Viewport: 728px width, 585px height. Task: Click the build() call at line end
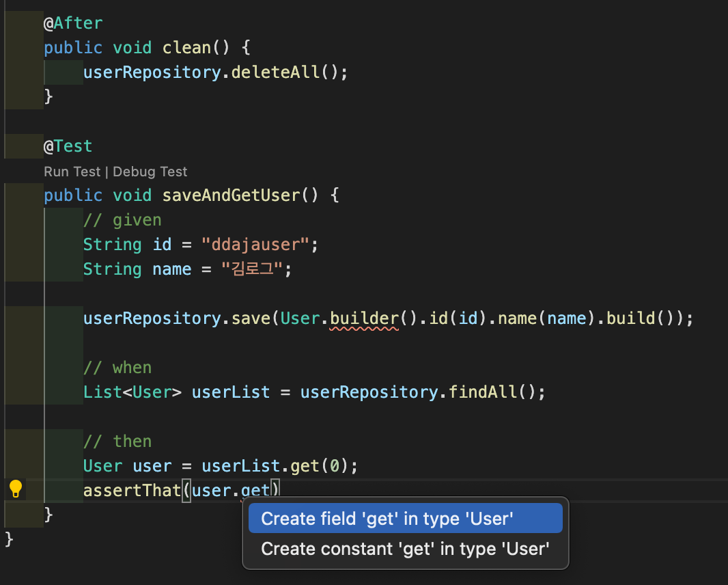tap(641, 318)
